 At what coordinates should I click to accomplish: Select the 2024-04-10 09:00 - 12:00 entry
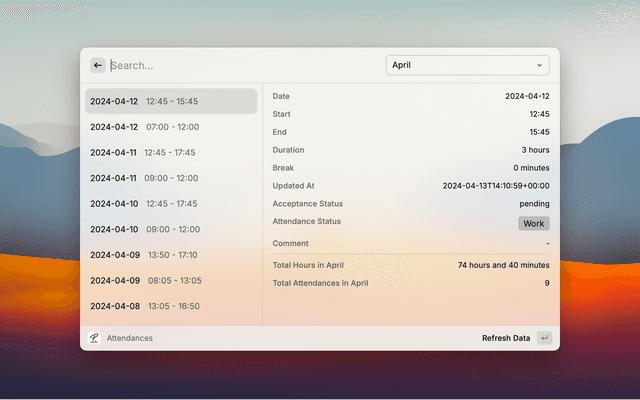170,229
